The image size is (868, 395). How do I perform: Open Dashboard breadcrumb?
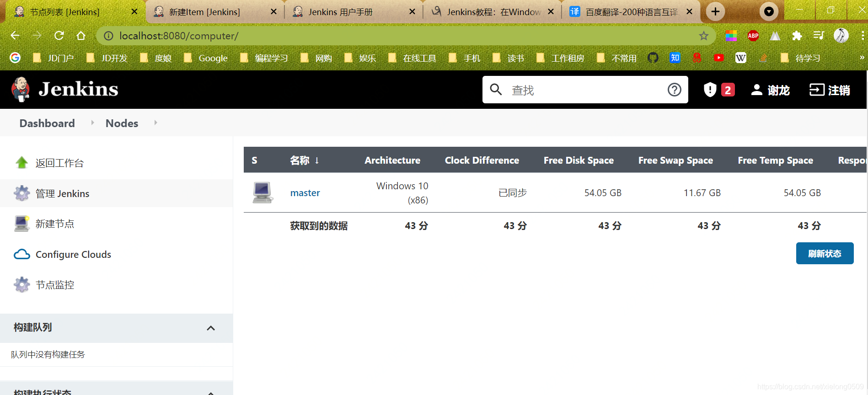47,123
